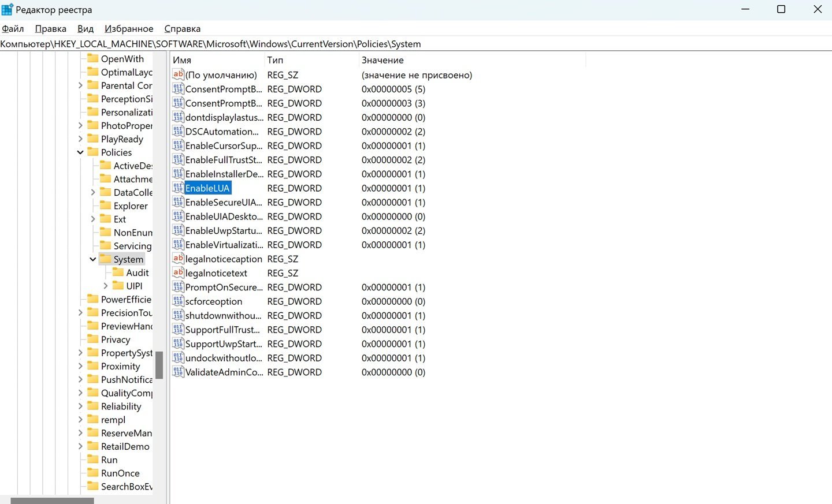Click the icon beside EnableSecureUIA... value
The height and width of the screenshot is (504, 832).
click(x=178, y=202)
